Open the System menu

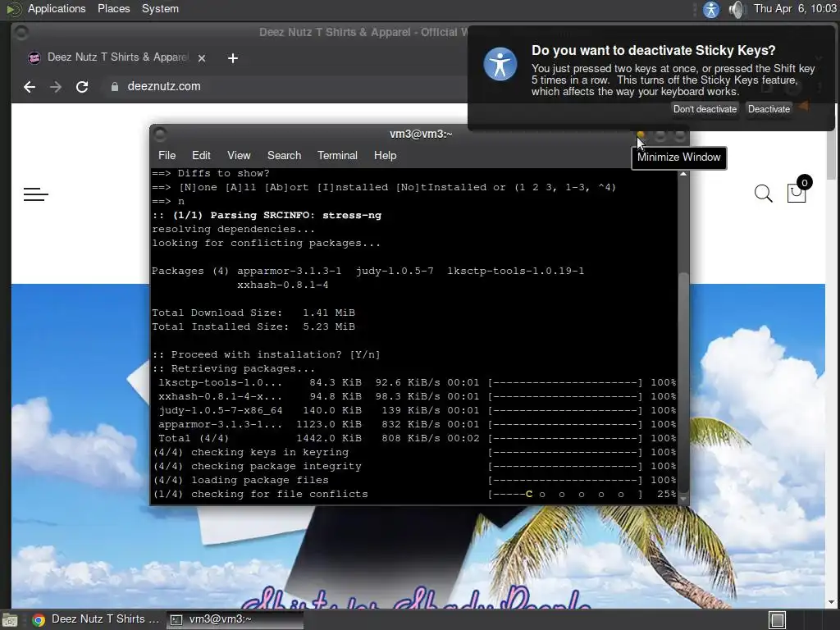pos(160,8)
